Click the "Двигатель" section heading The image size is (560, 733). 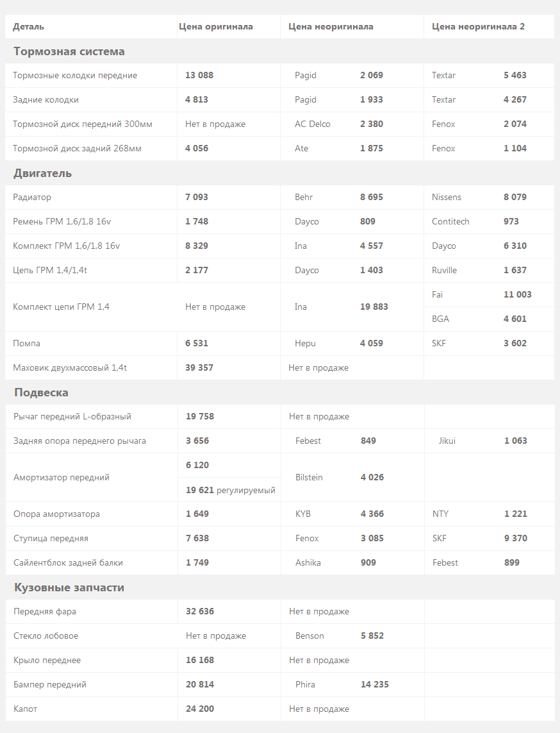(x=42, y=173)
